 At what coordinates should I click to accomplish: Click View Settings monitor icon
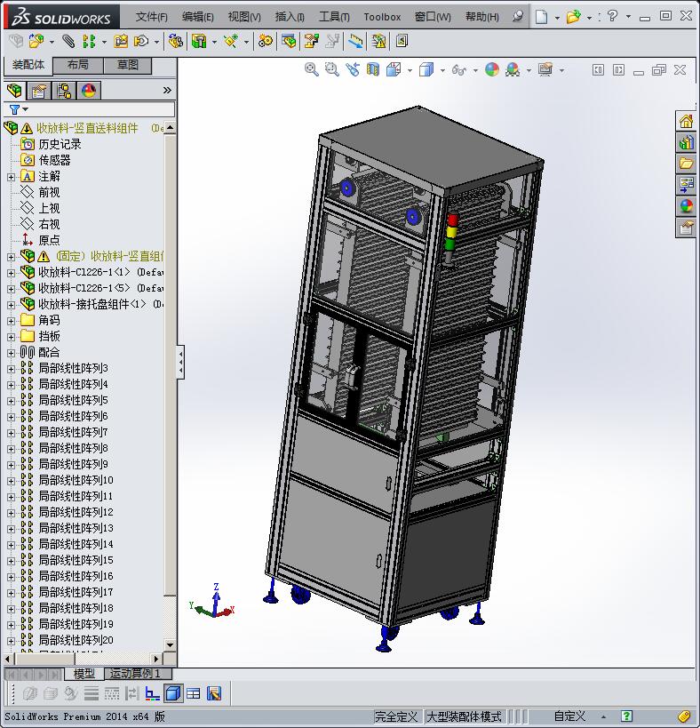[545, 69]
